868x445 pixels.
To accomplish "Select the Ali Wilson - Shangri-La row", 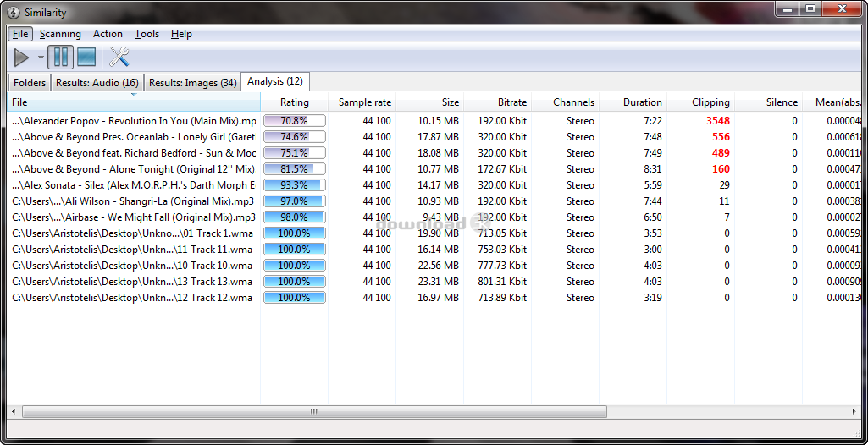I will (x=434, y=201).
